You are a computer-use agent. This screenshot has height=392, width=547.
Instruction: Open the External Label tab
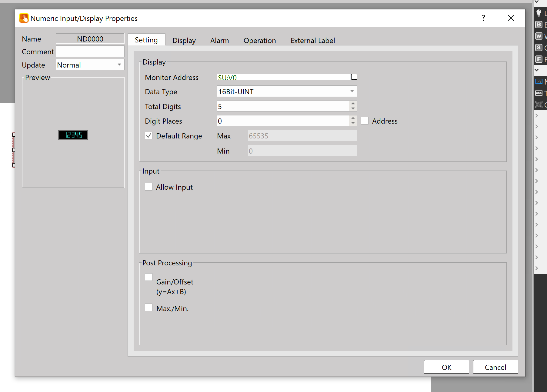coord(312,41)
